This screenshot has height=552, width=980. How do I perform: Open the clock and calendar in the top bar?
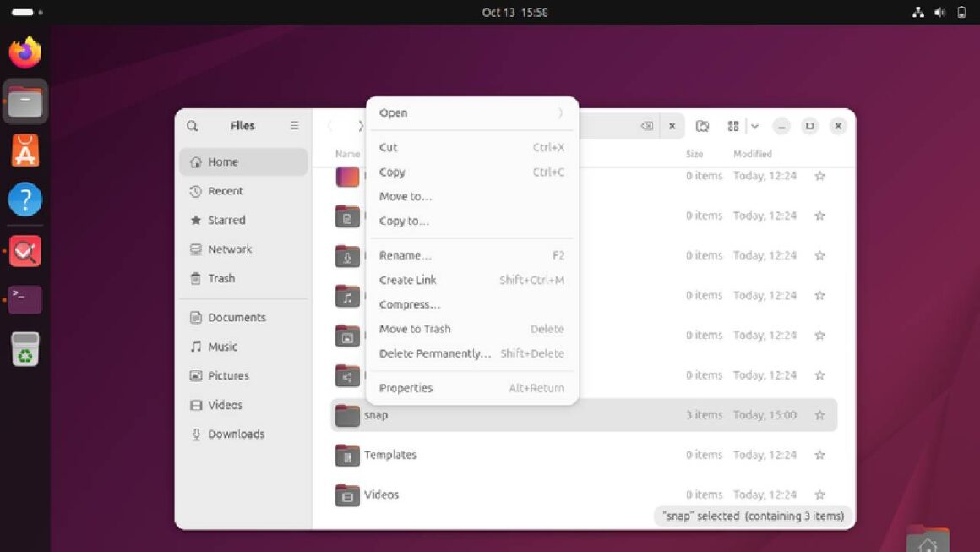(x=515, y=13)
